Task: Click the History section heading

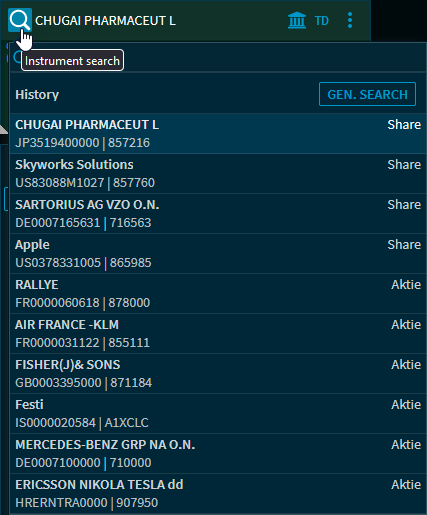Action: click(37, 95)
